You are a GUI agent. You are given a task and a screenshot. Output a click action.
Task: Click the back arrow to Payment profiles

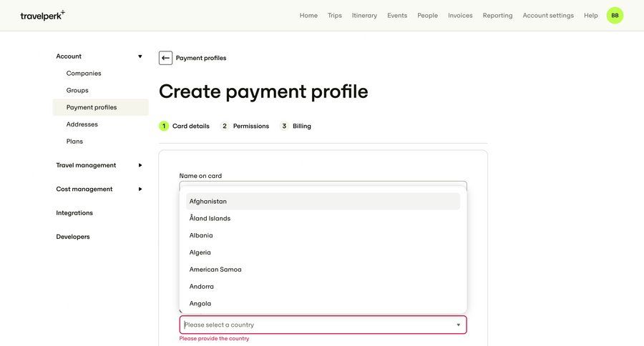(x=165, y=58)
